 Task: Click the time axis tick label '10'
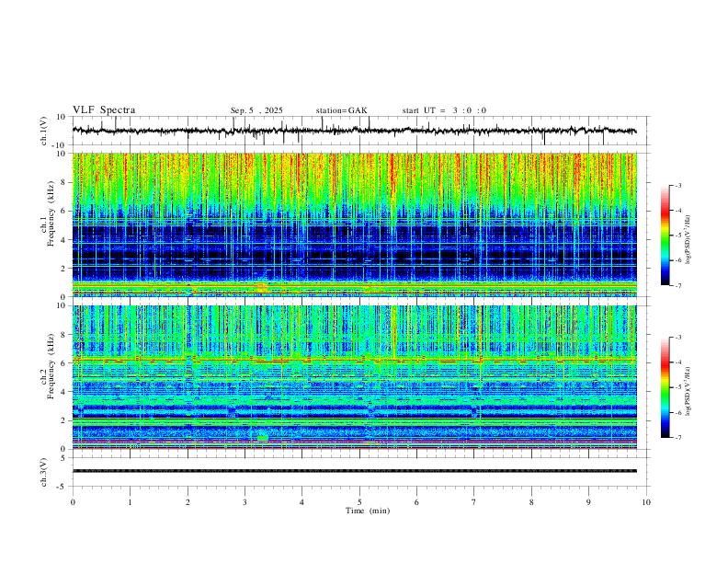point(646,502)
